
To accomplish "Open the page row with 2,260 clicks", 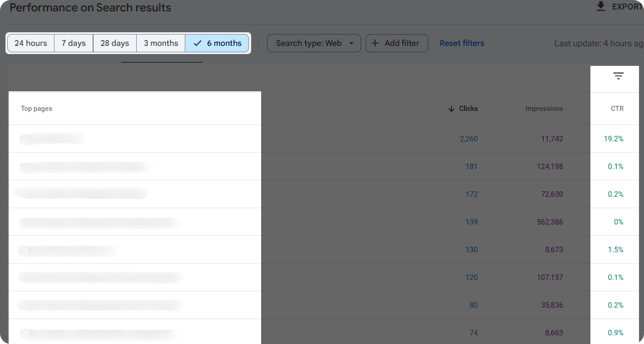I will (x=52, y=139).
